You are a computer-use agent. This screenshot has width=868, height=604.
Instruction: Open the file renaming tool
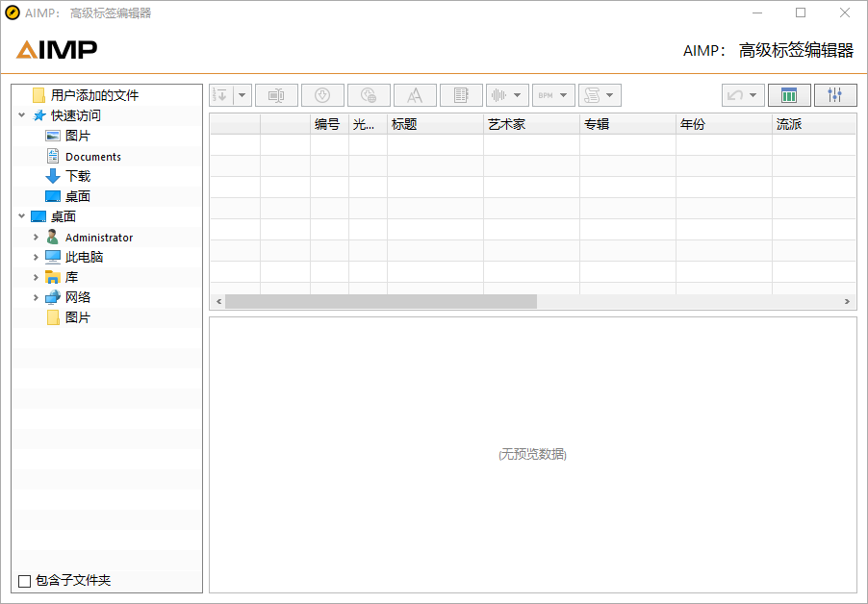(x=276, y=94)
